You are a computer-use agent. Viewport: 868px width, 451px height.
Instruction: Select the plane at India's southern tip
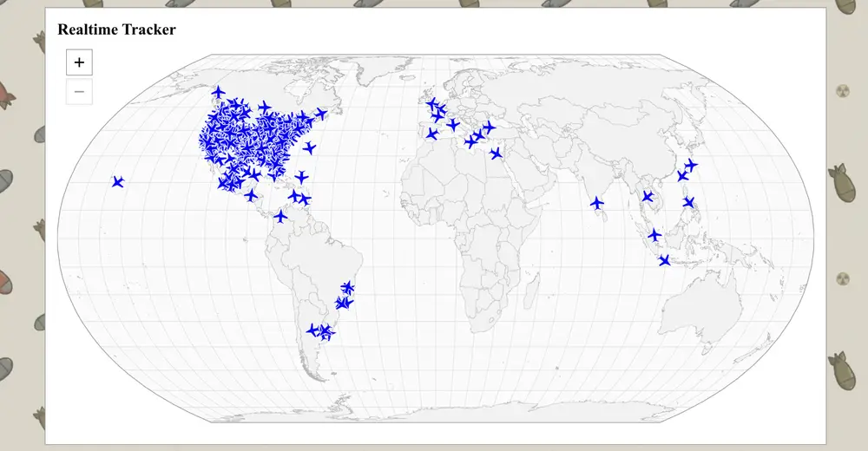[597, 203]
